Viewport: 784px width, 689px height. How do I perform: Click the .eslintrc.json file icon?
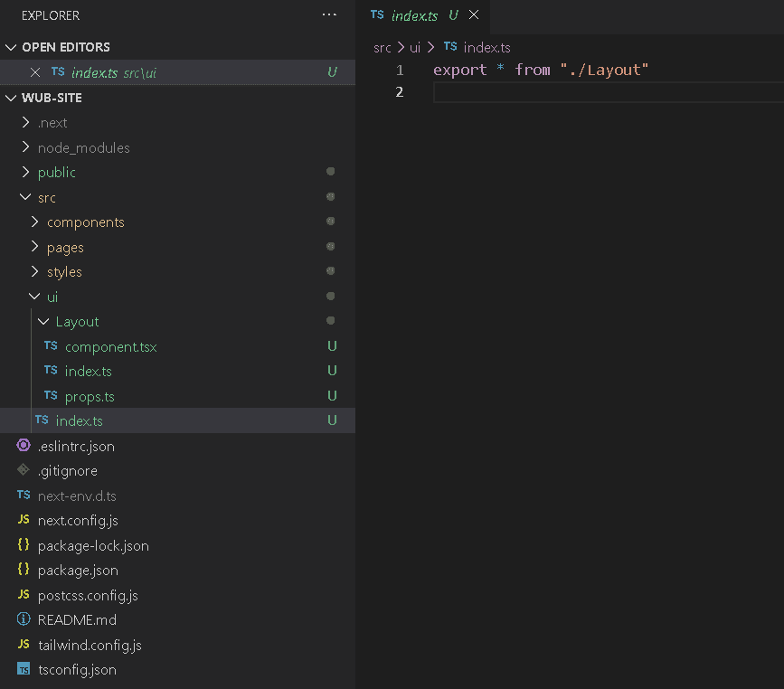click(24, 446)
